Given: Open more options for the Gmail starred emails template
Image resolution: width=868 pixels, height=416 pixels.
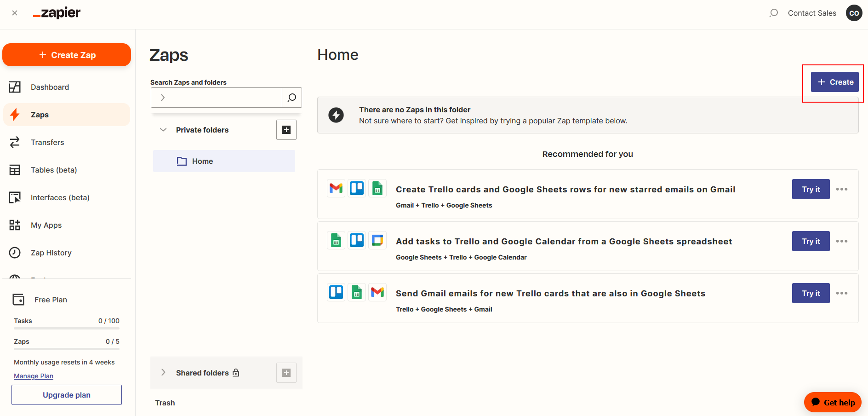Looking at the screenshot, I should [x=841, y=189].
